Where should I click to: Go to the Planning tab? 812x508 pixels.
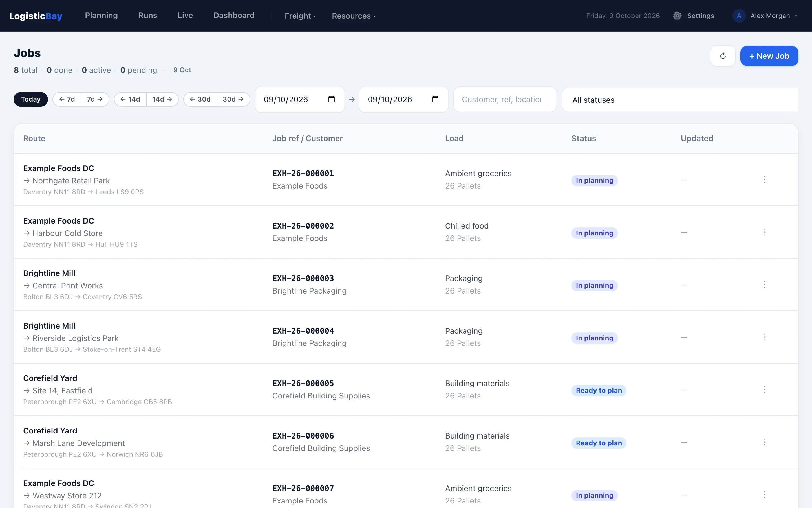click(x=101, y=16)
